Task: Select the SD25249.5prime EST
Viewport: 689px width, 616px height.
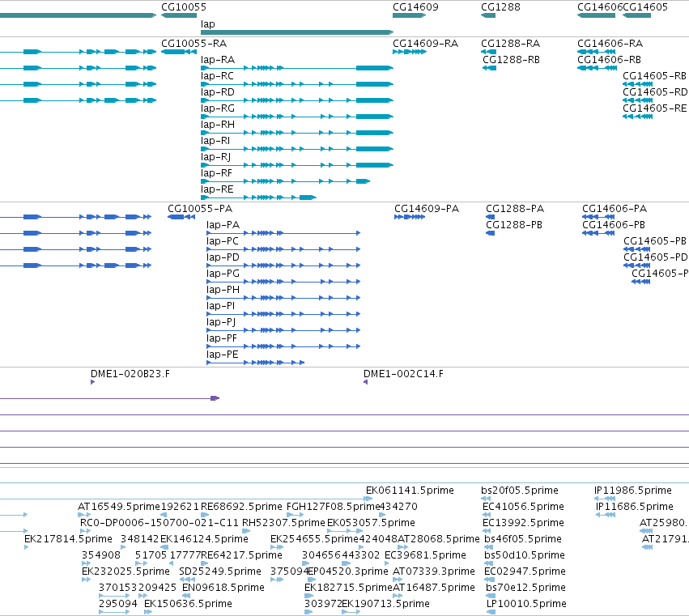Action: click(187, 580)
